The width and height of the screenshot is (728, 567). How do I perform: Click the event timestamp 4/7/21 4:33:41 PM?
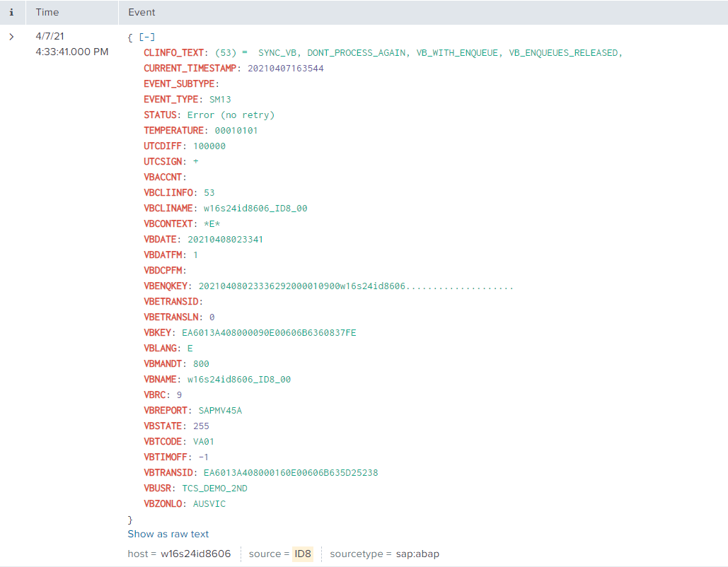pos(71,44)
